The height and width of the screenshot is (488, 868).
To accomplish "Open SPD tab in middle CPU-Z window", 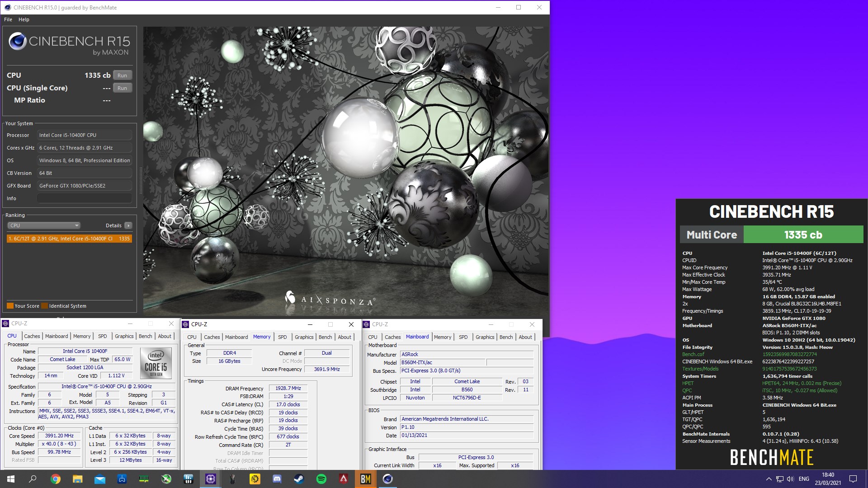I will pyautogui.click(x=283, y=337).
